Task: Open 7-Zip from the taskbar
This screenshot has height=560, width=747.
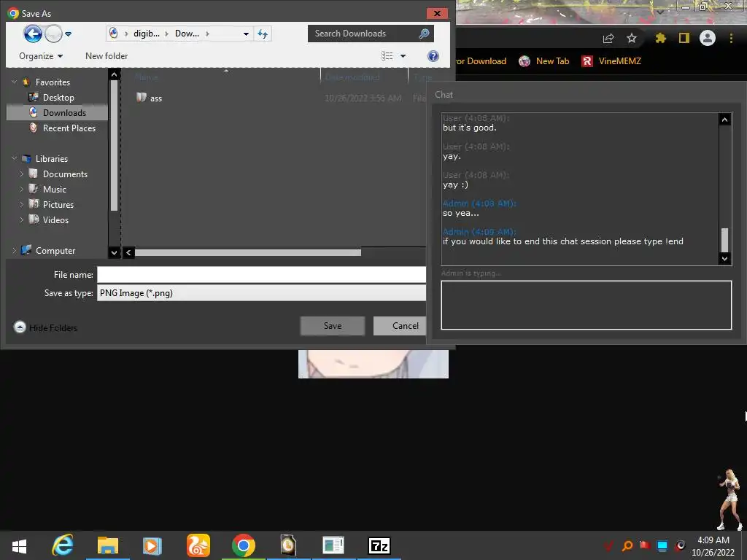Action: (x=379, y=545)
